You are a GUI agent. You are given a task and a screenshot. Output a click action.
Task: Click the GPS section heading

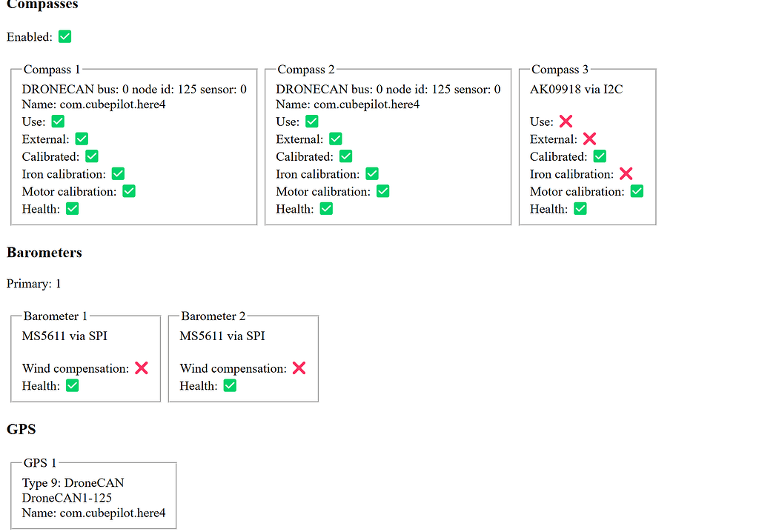(21, 429)
